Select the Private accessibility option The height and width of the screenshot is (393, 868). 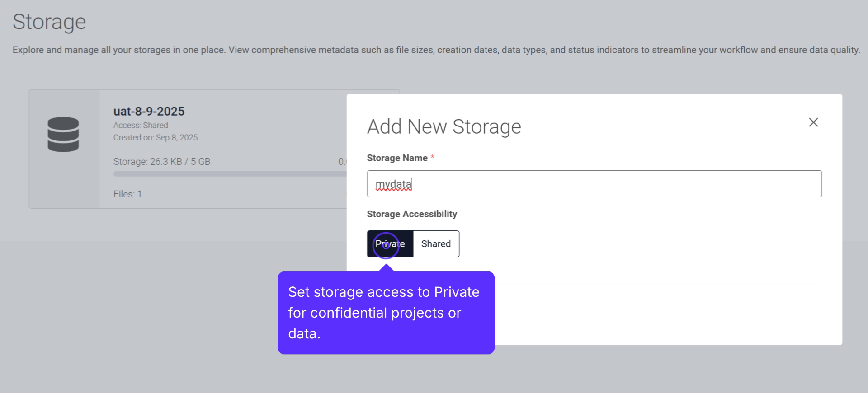390,244
